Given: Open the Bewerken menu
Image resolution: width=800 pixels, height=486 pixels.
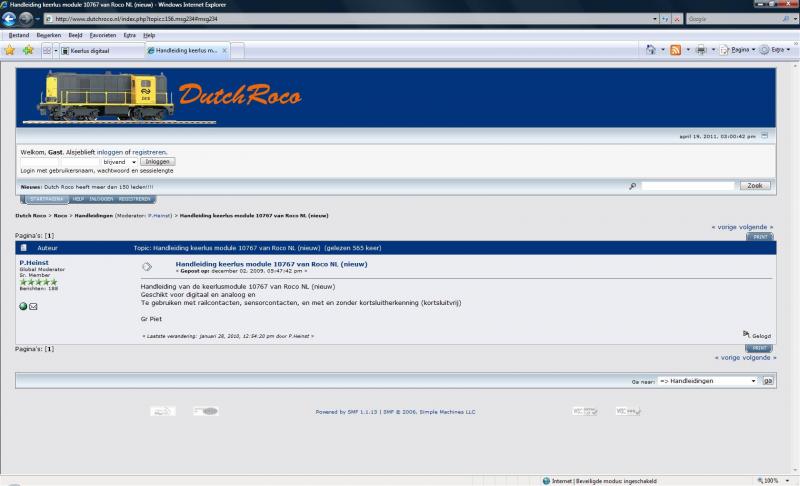Looking at the screenshot, I should coord(48,35).
